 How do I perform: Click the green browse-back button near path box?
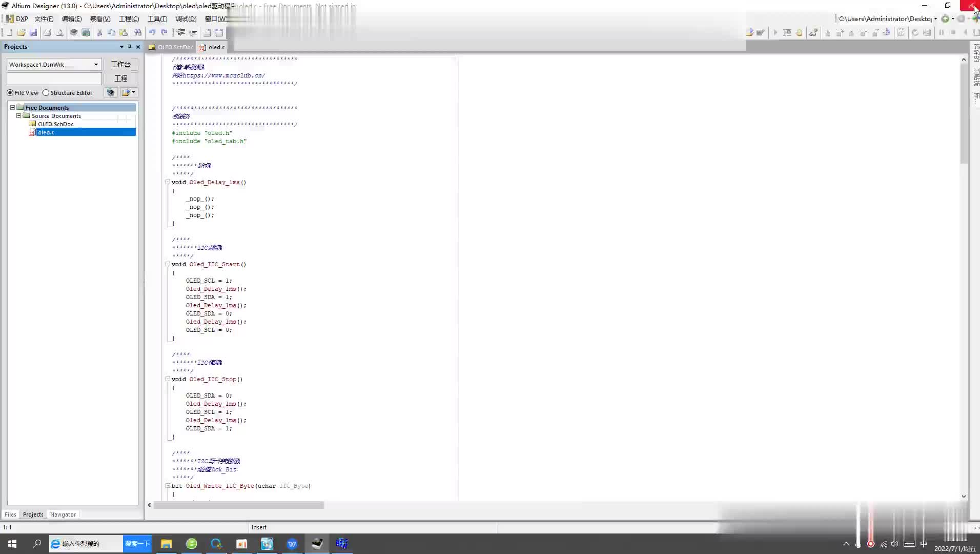945,18
